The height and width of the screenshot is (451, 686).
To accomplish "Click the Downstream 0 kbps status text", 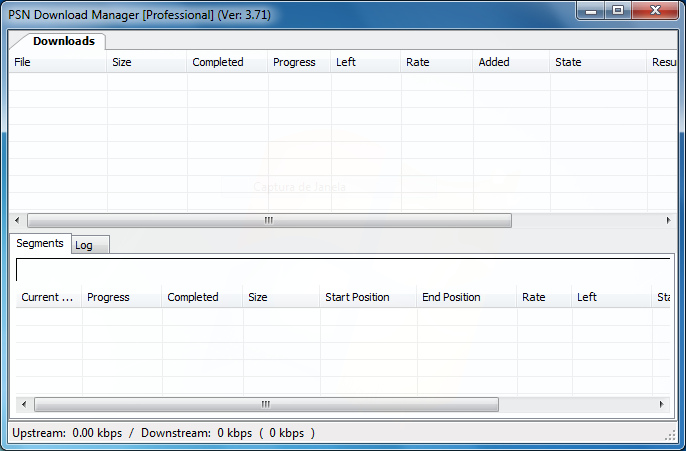I will (228, 433).
